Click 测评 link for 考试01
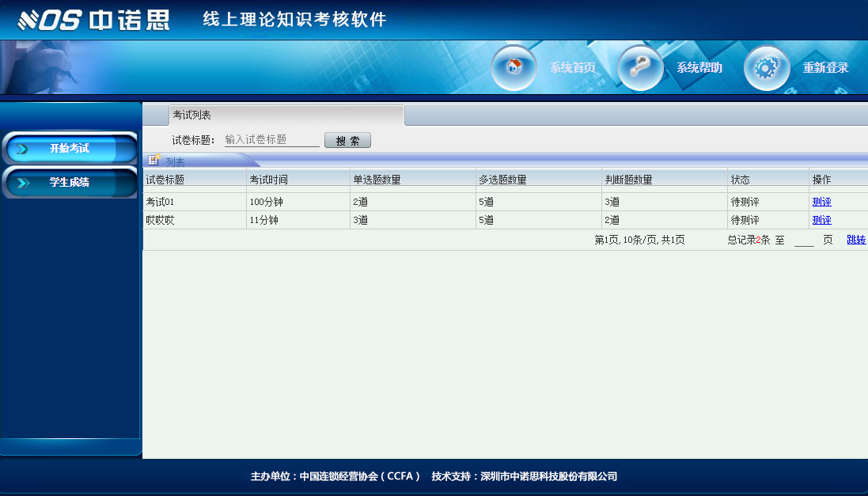 click(x=821, y=202)
